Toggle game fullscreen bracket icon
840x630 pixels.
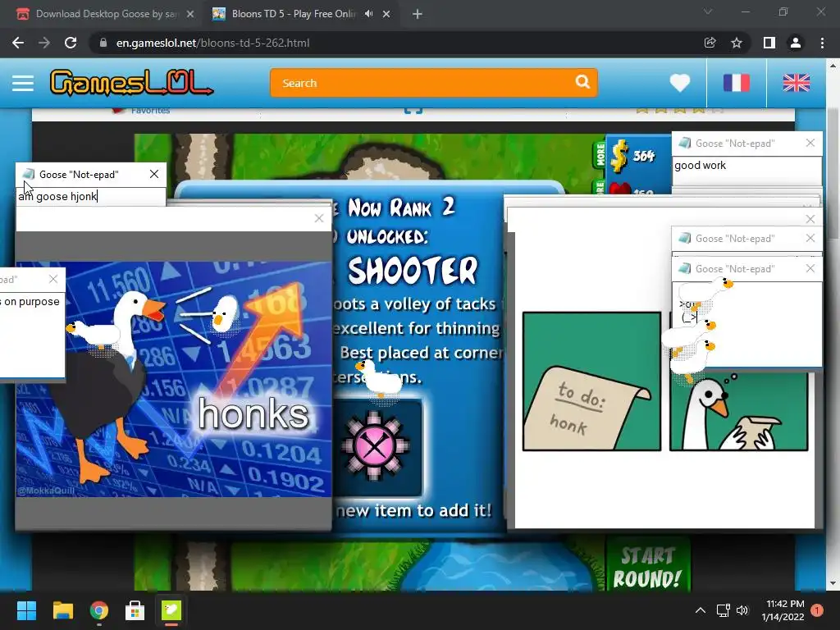[x=413, y=111]
